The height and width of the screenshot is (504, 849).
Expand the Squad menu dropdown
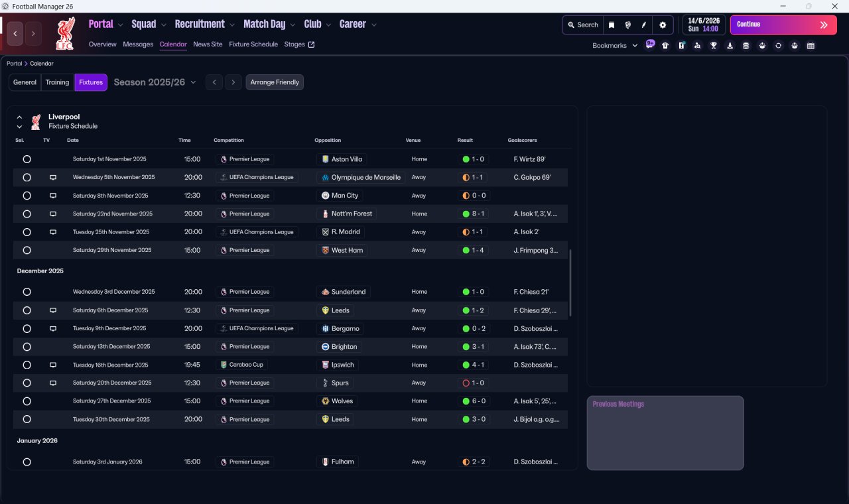pyautogui.click(x=149, y=25)
